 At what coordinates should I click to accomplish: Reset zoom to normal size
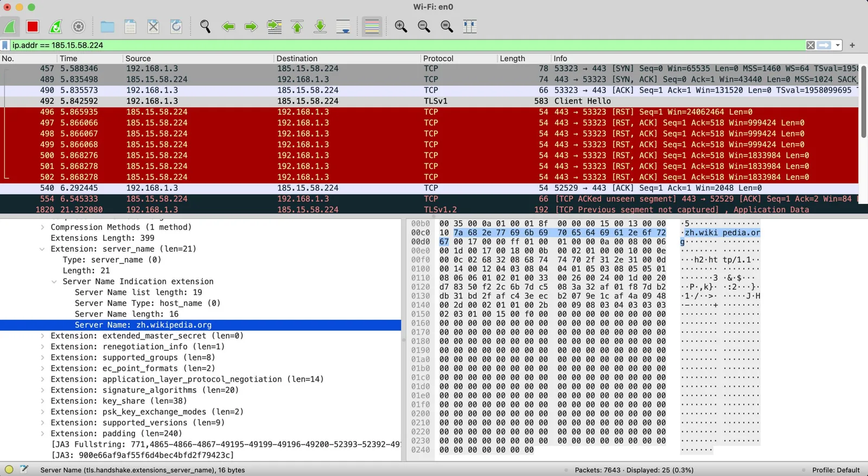pos(446,26)
